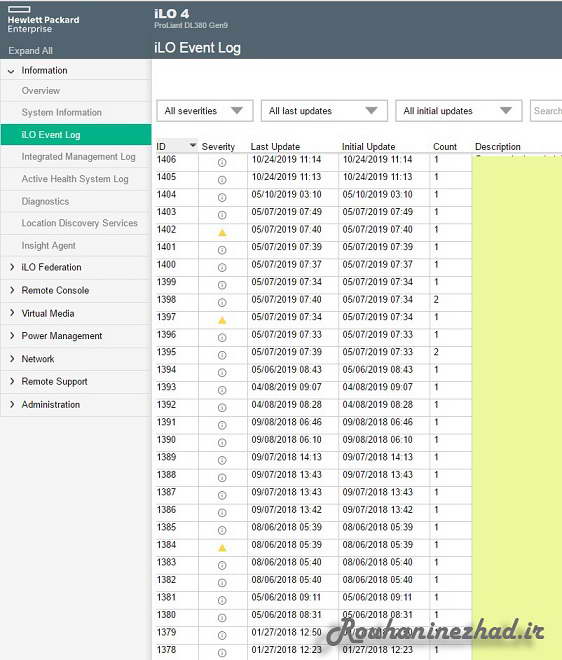
Task: Expand the Remote Support section
Action: point(12,381)
